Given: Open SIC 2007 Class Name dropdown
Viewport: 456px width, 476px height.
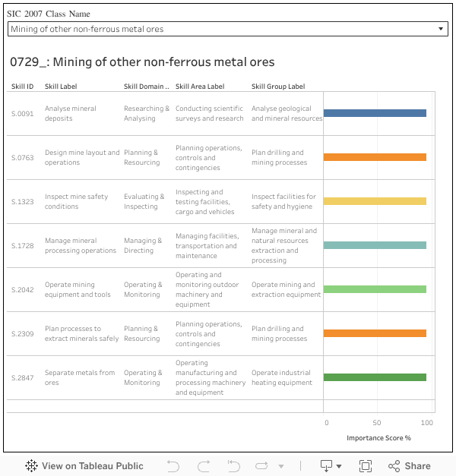Looking at the screenshot, I should pos(228,29).
